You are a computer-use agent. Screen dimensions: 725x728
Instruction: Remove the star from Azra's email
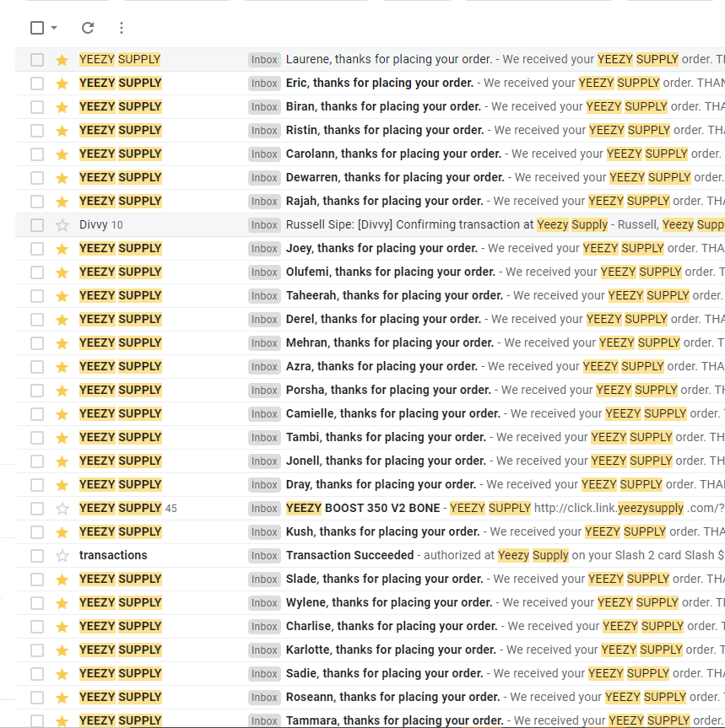62,367
